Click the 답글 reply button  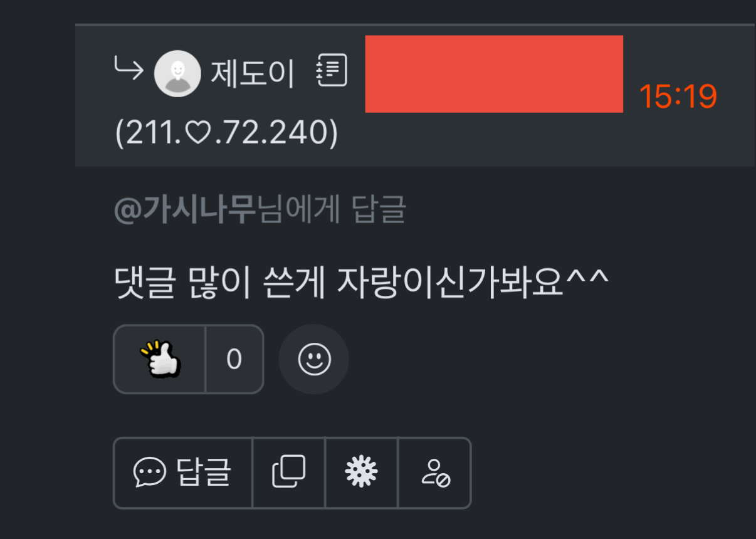(x=183, y=473)
